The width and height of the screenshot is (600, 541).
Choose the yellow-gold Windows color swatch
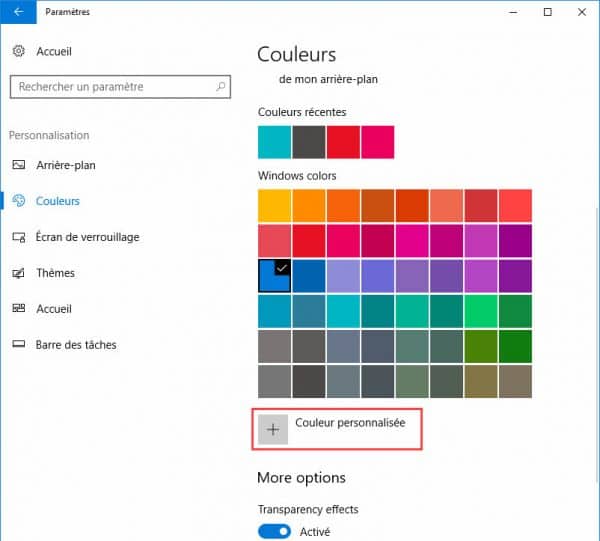(x=274, y=205)
